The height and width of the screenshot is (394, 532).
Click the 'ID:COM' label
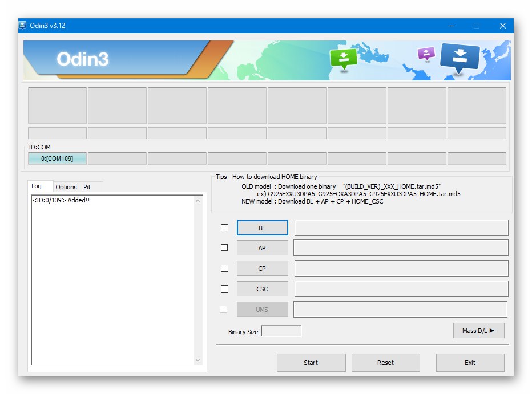pyautogui.click(x=39, y=147)
